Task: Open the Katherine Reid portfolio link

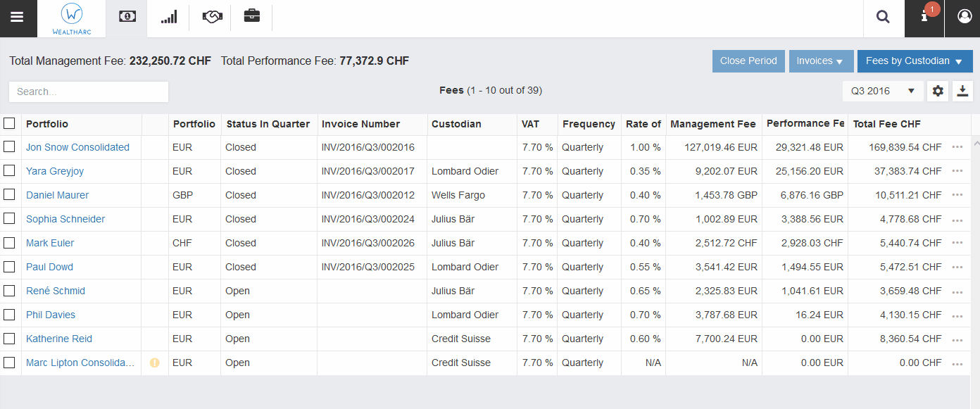Action: [x=59, y=339]
